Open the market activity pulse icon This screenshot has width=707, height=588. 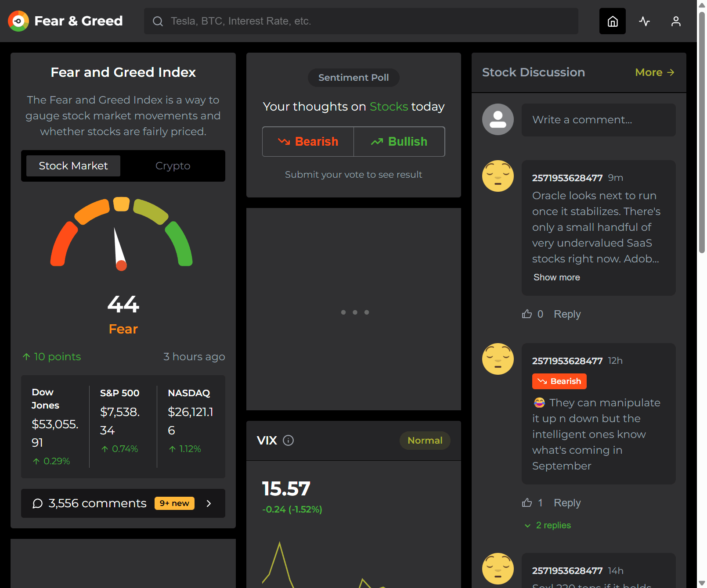pyautogui.click(x=644, y=21)
